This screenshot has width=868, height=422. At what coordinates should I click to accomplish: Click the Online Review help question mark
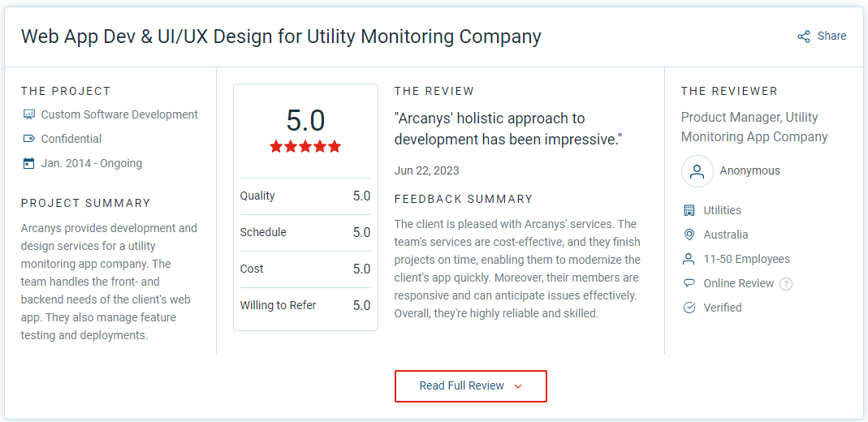pos(785,284)
